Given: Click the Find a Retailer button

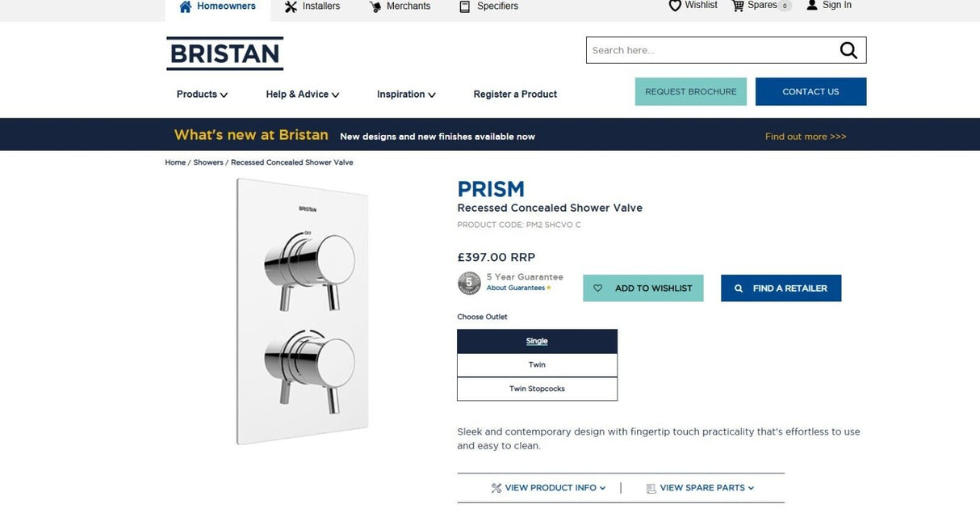Looking at the screenshot, I should tap(781, 288).
